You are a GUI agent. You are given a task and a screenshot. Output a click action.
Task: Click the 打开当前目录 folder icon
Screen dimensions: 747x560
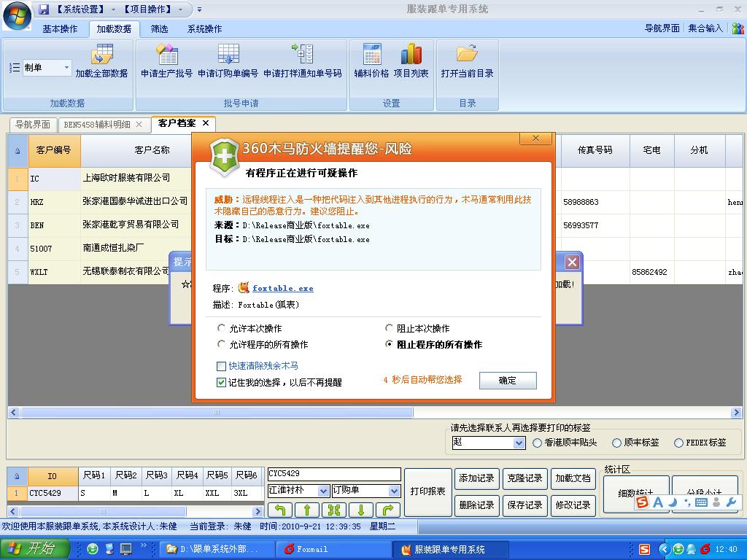(x=467, y=53)
